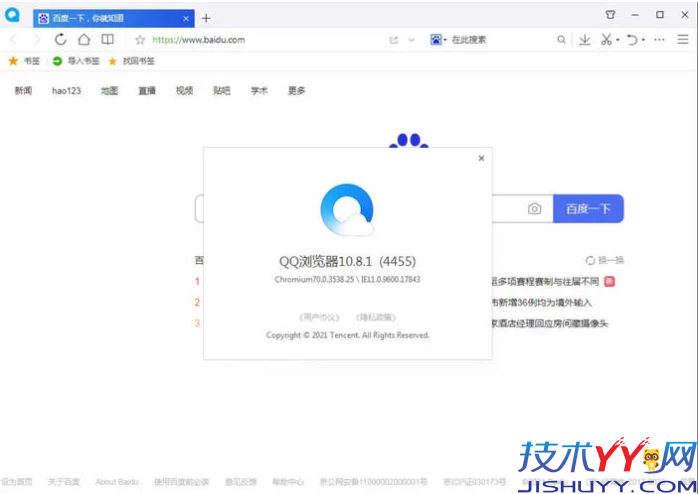
Task: Click the magnifier search icon
Action: pos(561,40)
